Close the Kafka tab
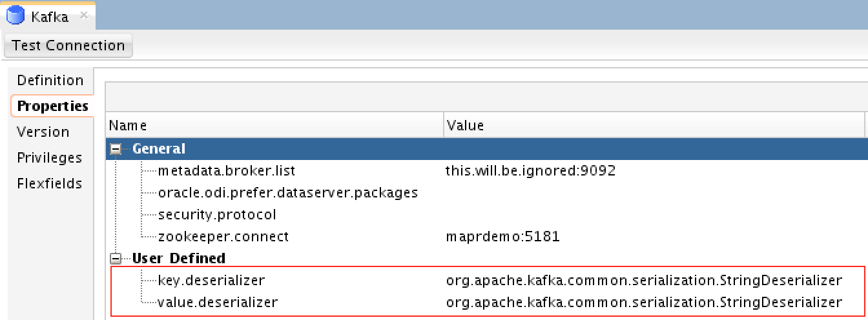The width and height of the screenshot is (868, 320). (x=84, y=15)
